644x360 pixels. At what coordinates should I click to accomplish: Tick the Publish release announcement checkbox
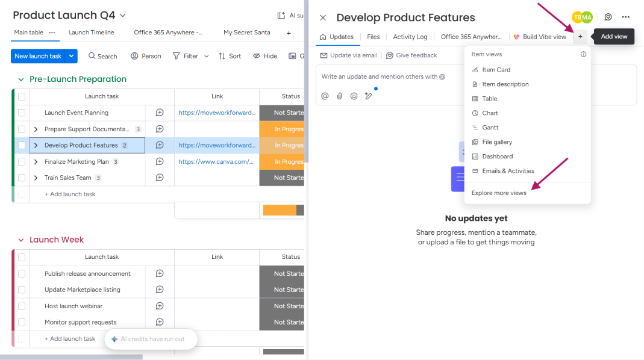pos(22,273)
